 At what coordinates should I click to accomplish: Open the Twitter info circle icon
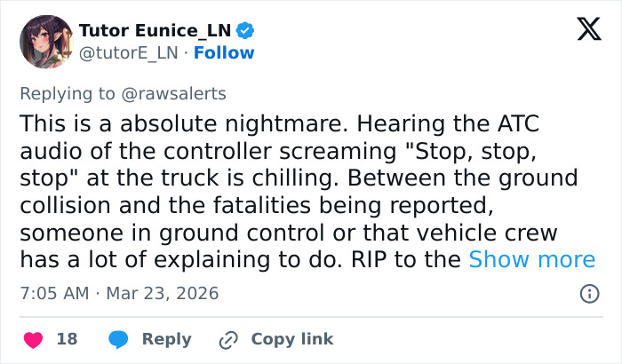pyautogui.click(x=588, y=293)
